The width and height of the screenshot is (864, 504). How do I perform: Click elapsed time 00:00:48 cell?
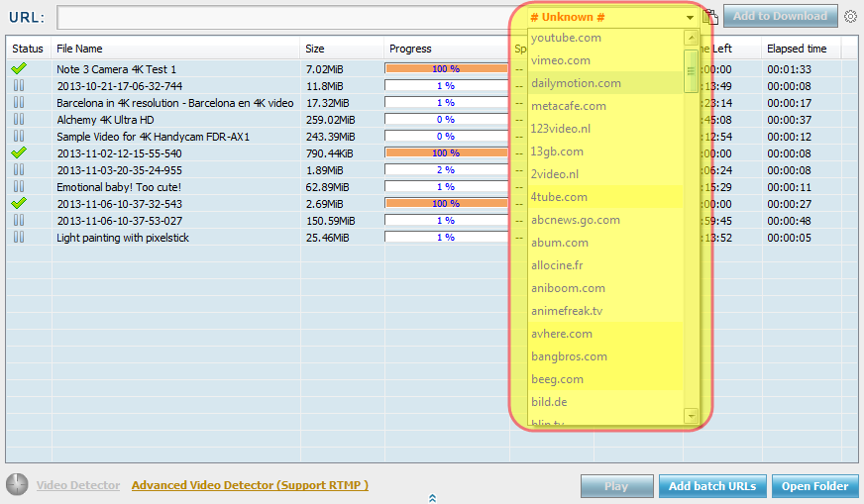(789, 221)
